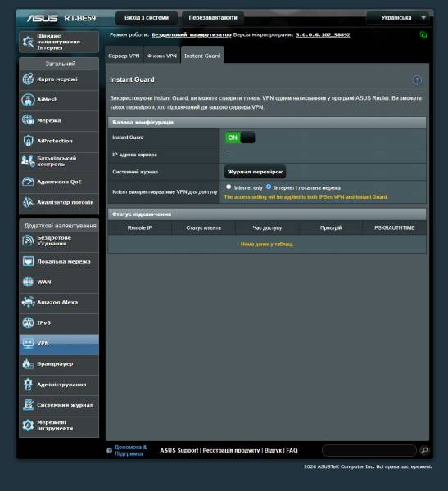Viewport: 448px width, 491px height.
Task: Open the Системний журнал sidebar label
Action: click(65, 405)
